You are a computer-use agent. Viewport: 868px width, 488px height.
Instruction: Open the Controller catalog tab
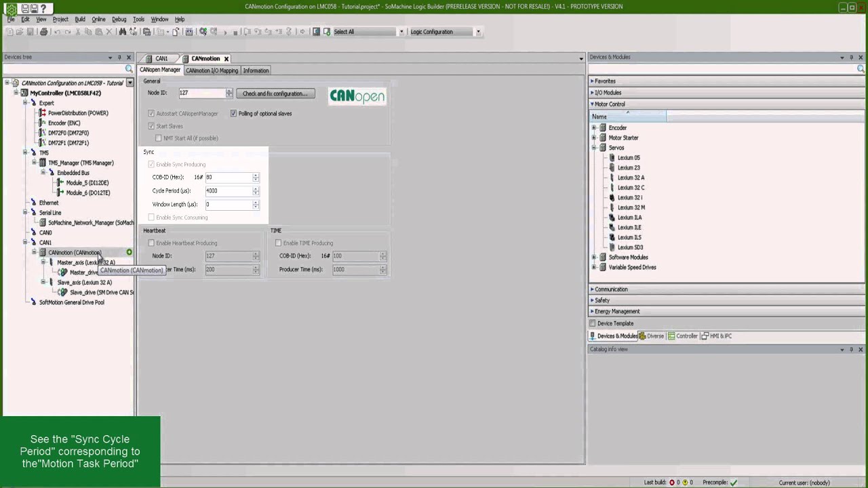point(683,336)
